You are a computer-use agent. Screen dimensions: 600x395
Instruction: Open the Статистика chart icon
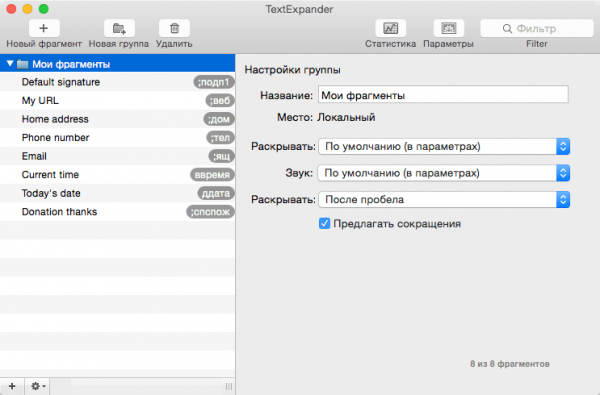coord(390,28)
